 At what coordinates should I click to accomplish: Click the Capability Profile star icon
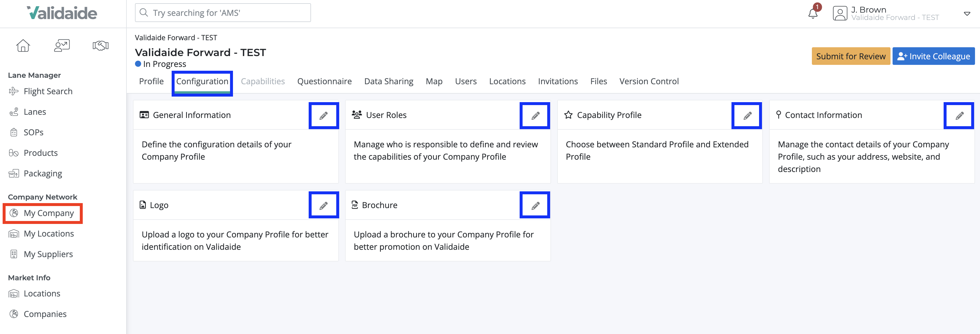tap(568, 115)
